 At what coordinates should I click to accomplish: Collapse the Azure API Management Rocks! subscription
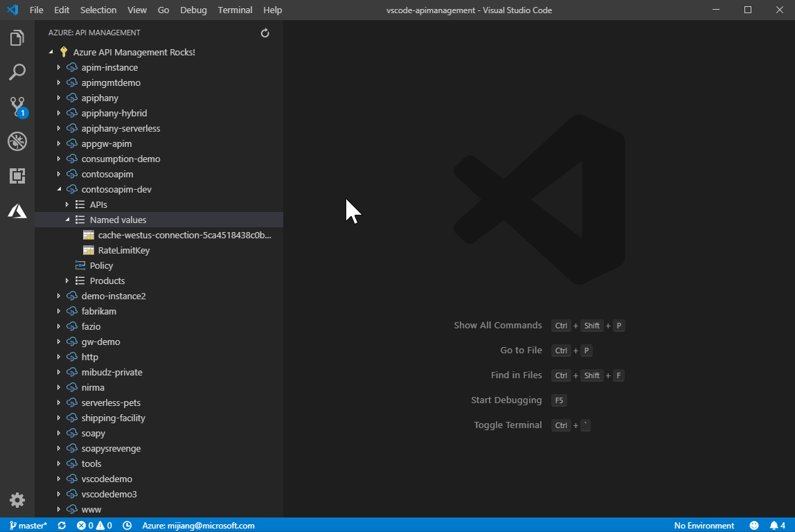point(51,52)
